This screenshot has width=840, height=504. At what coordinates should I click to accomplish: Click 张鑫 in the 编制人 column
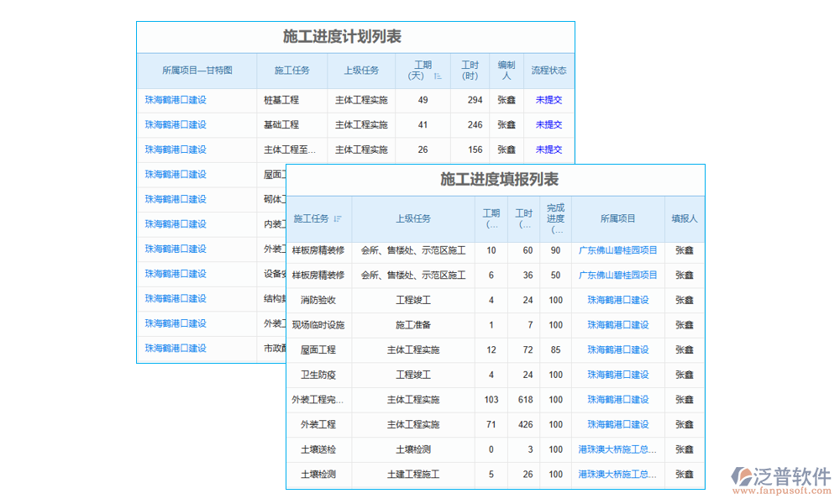click(506, 100)
